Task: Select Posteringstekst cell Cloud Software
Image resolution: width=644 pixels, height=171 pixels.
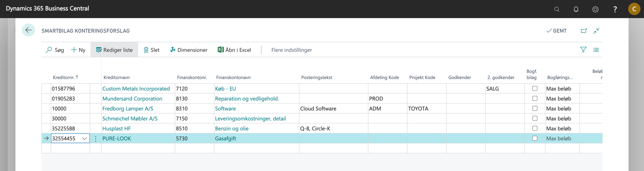Action: point(333,109)
